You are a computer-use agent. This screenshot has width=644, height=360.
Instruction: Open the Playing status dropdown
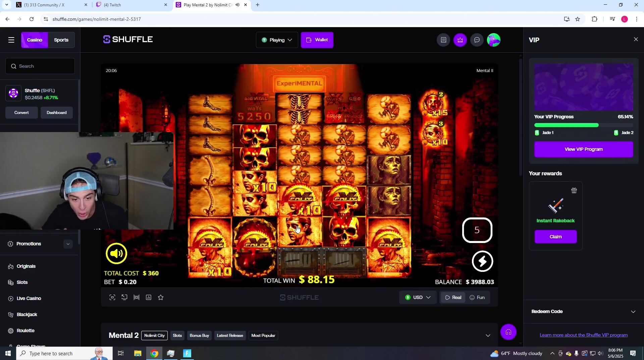(277, 40)
